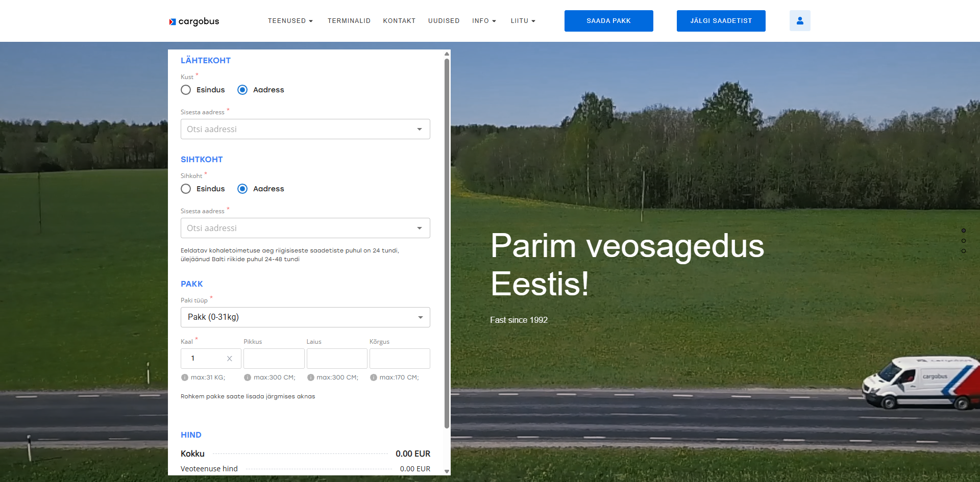Select Aadress radio under Lähtekoht
Image resolution: width=980 pixels, height=482 pixels.
point(242,90)
